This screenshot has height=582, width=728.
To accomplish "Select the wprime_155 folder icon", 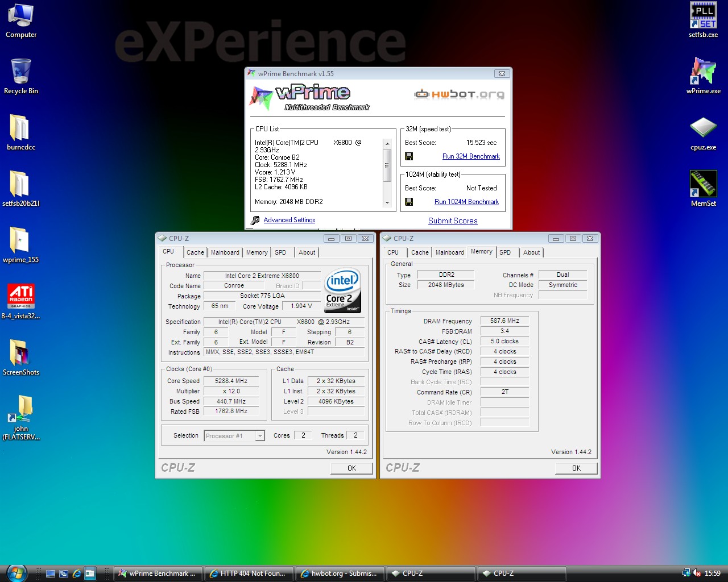I will pyautogui.click(x=21, y=244).
